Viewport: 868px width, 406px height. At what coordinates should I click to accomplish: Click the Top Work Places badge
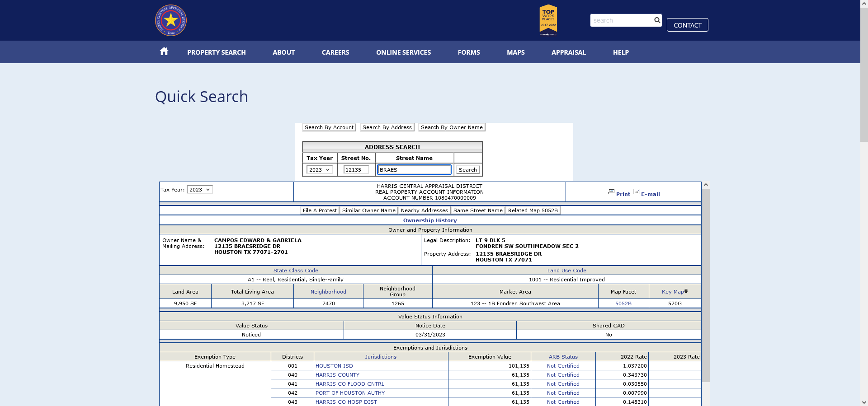(548, 20)
